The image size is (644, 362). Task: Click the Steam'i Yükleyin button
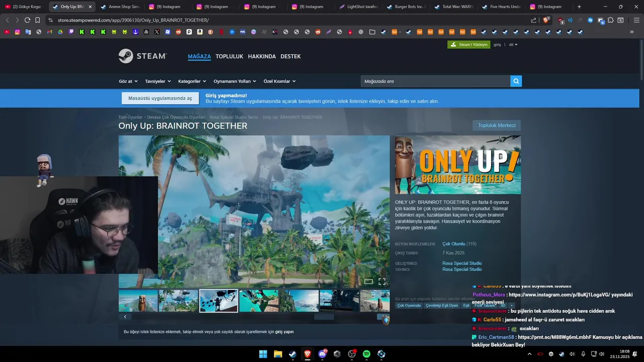click(468, 45)
